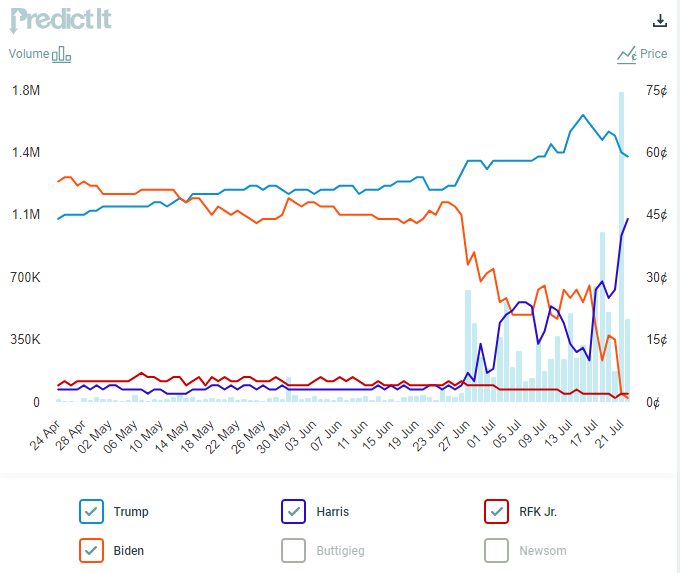Viewport: 680px width, 573px height.
Task: Toggle the Harris series checkbox
Action: [294, 512]
